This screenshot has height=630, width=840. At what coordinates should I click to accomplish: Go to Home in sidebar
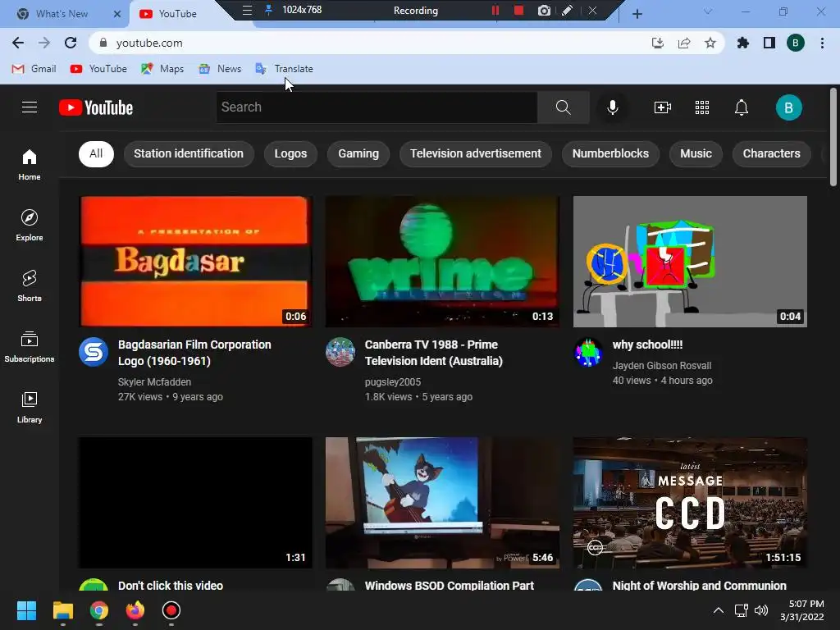pos(30,164)
